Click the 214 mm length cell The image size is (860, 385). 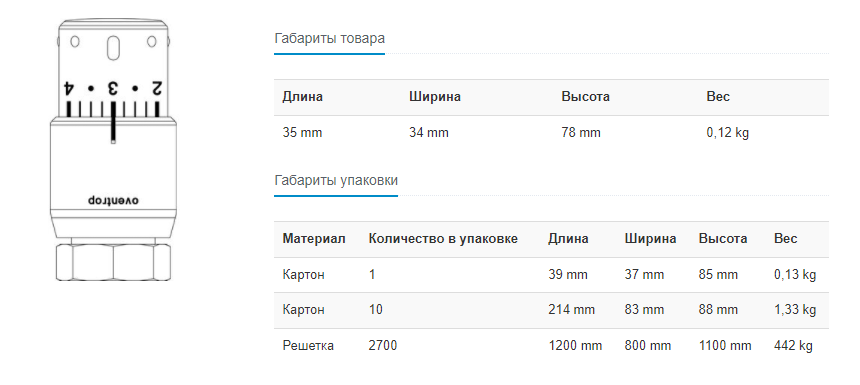572,310
